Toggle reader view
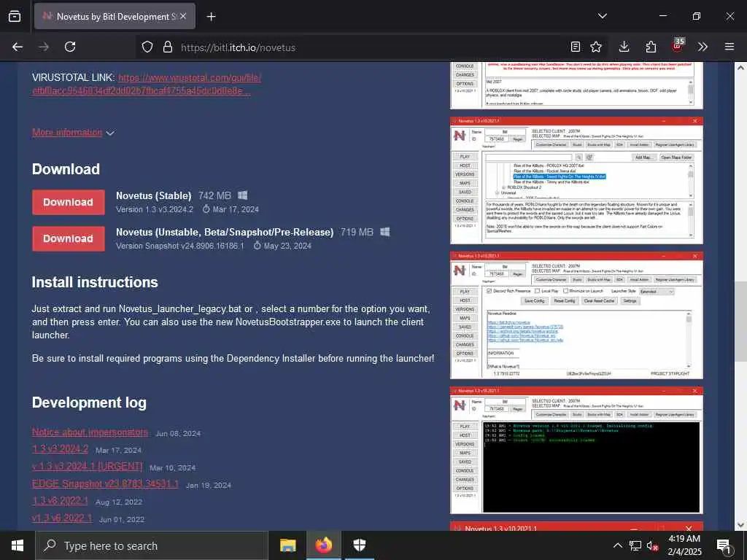747x560 pixels. point(575,47)
